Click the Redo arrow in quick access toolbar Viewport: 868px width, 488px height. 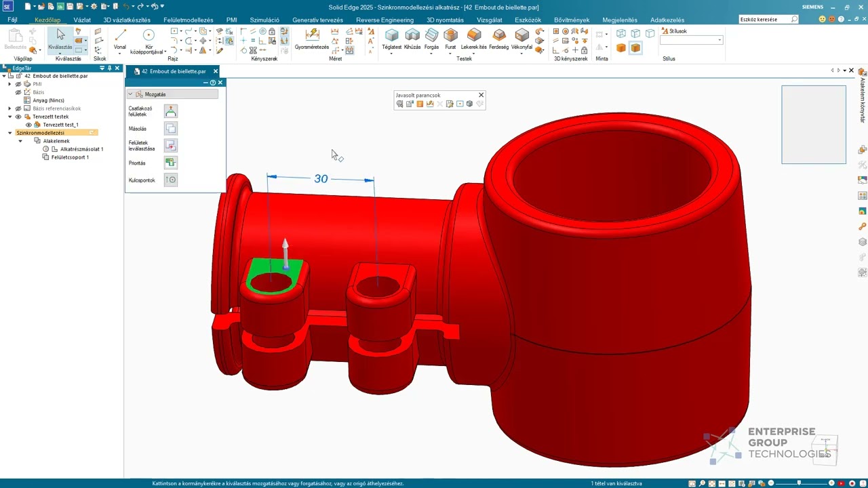[x=140, y=6]
